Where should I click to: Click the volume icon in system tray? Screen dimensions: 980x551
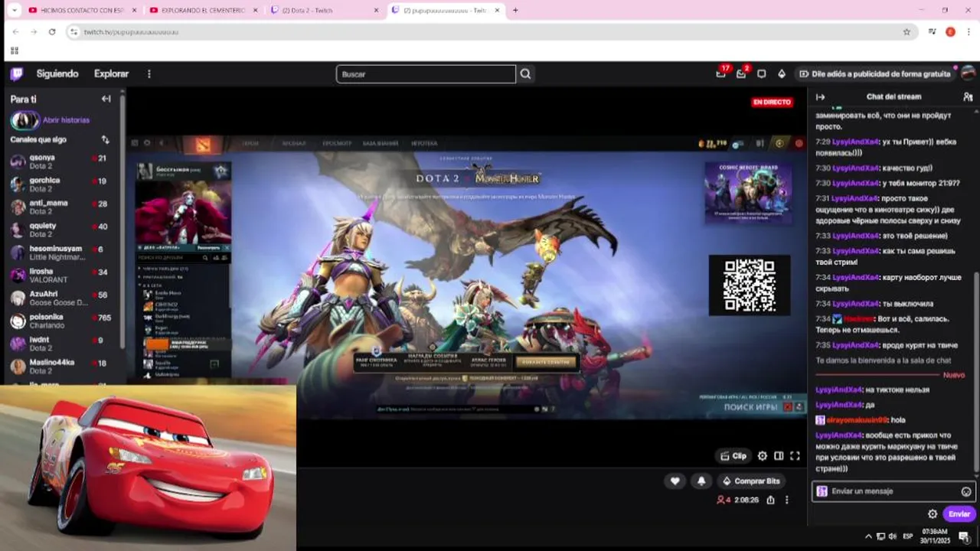893,536
